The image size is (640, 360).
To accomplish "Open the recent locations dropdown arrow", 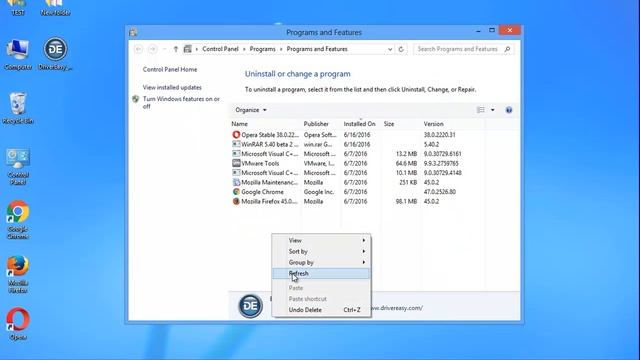I will coord(165,49).
